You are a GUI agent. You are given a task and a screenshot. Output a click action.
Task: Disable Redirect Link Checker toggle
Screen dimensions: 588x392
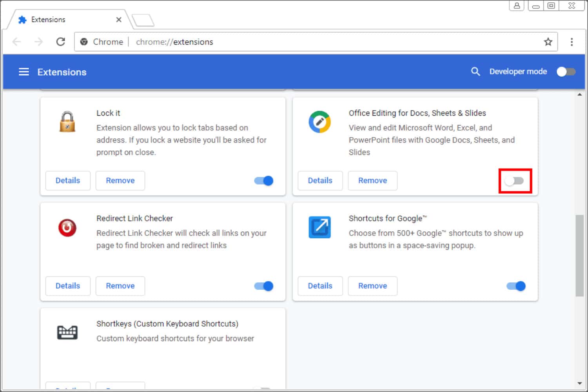click(x=264, y=286)
